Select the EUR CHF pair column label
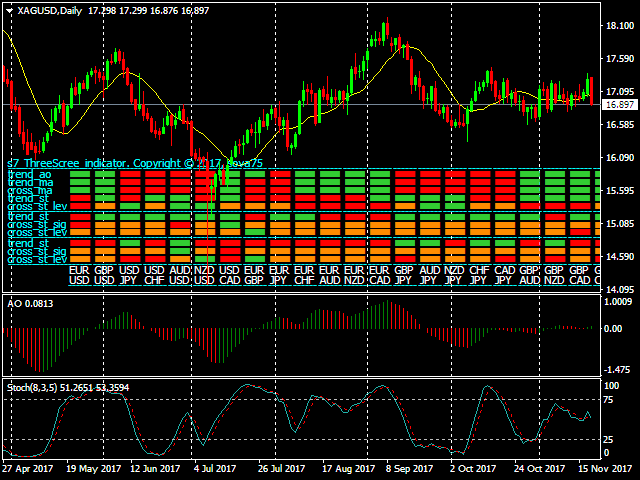Image resolution: width=640 pixels, height=480 pixels. point(304,275)
